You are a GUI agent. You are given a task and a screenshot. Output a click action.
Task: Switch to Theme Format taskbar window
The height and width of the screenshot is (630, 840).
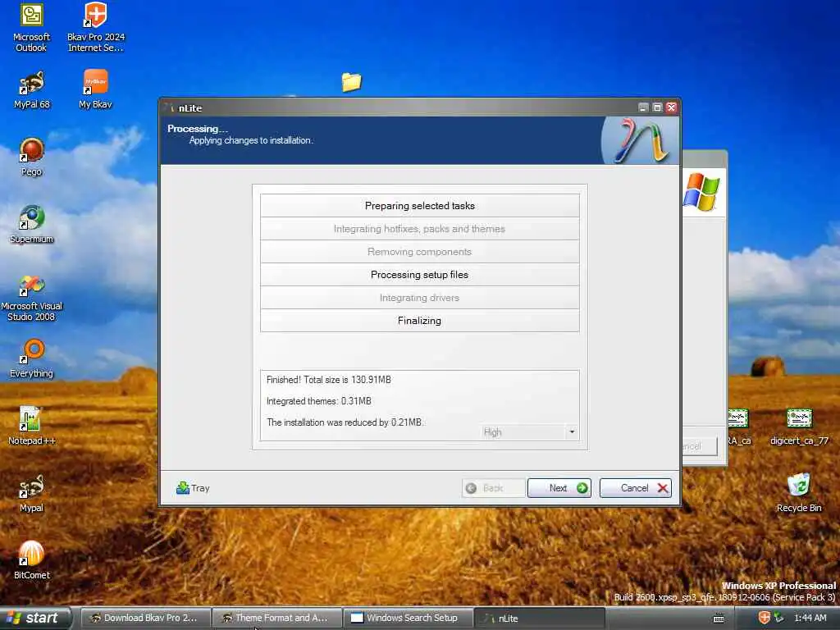pos(277,618)
